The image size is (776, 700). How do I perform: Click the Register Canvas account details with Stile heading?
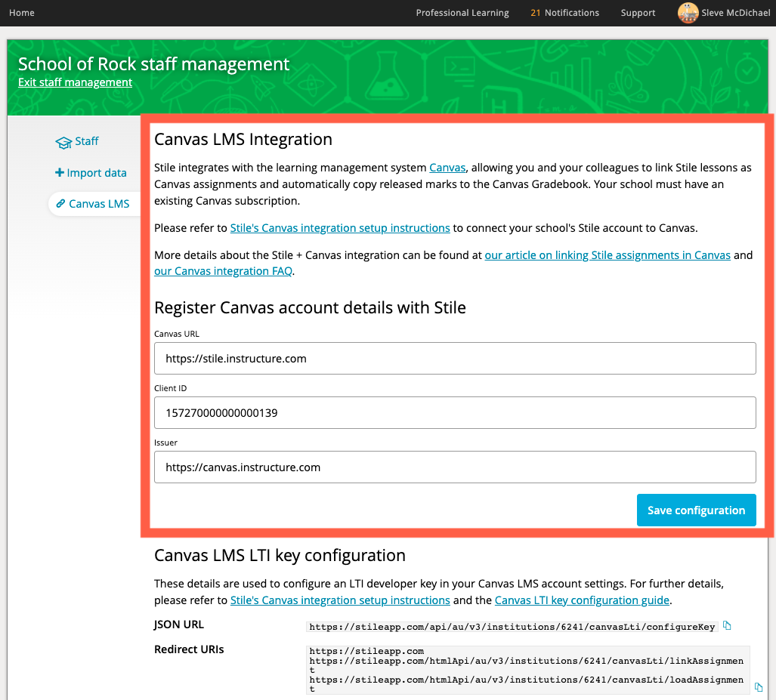pos(310,307)
